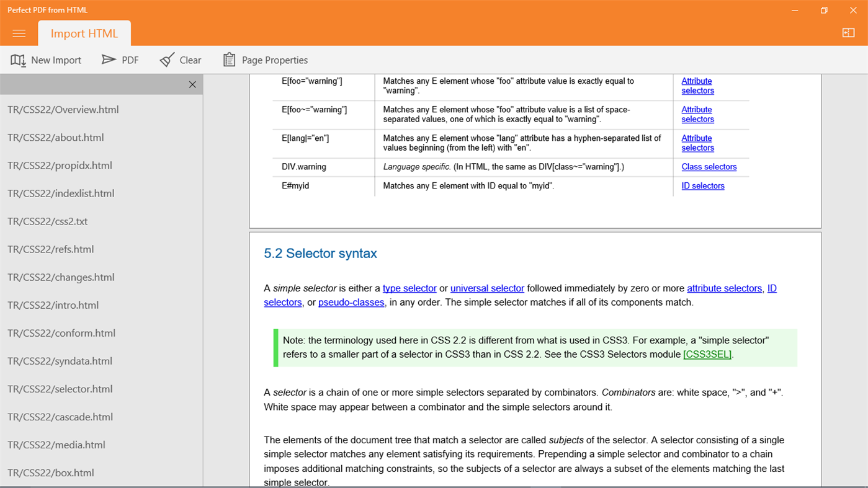Open TR/CSS22/box.html file

(x=50, y=472)
